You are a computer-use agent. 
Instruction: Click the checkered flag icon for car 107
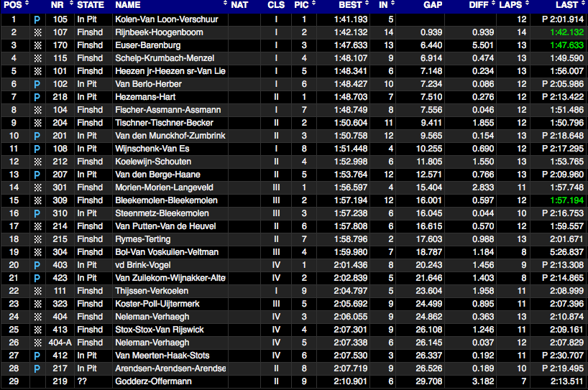click(x=37, y=32)
